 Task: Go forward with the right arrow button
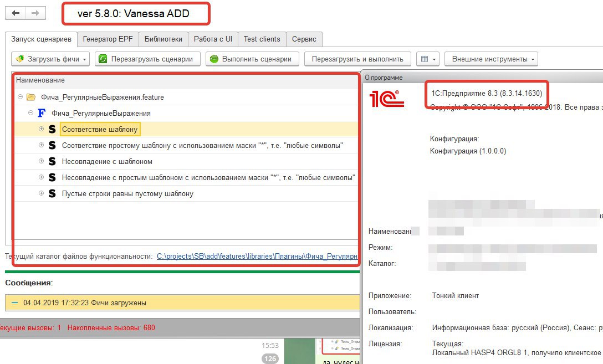coord(35,13)
